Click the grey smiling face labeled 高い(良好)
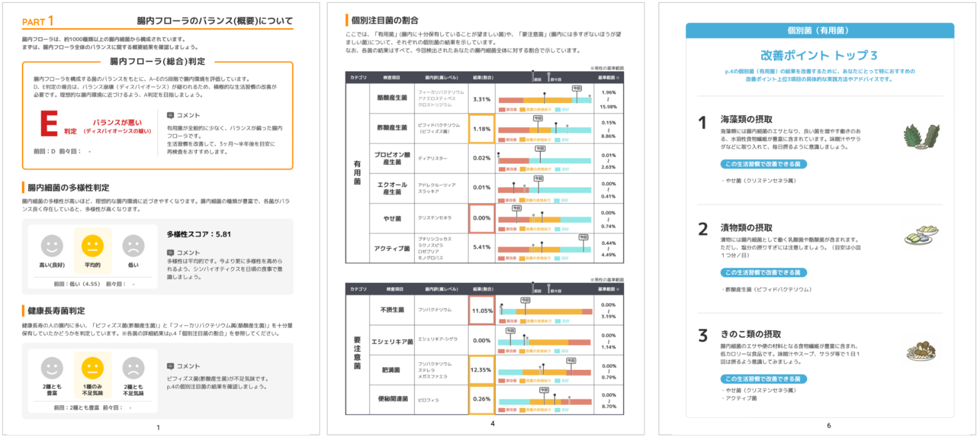 (x=52, y=246)
